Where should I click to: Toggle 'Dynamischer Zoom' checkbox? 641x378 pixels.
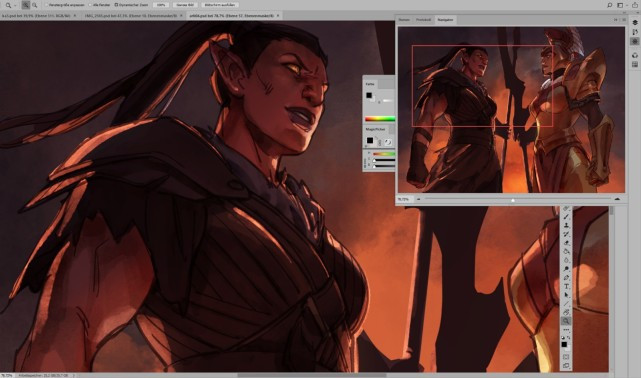[116, 5]
